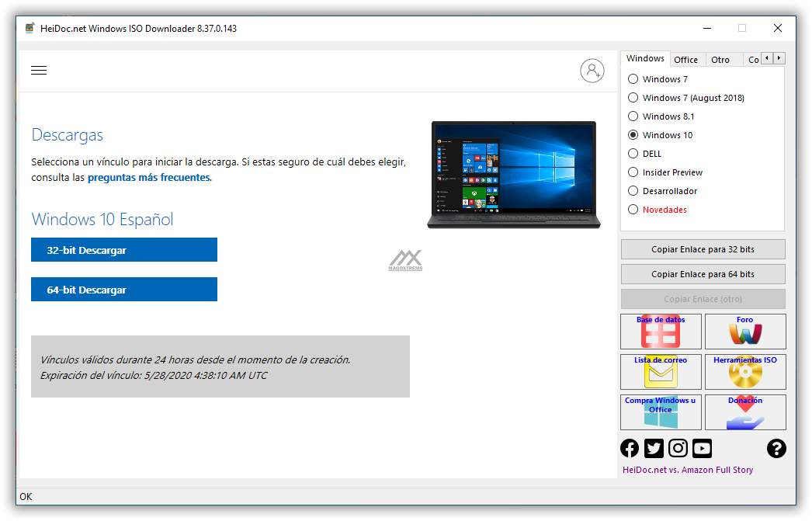Image resolution: width=812 pixels, height=521 pixels.
Task: Close the ISO Downloader window
Action: 778,28
